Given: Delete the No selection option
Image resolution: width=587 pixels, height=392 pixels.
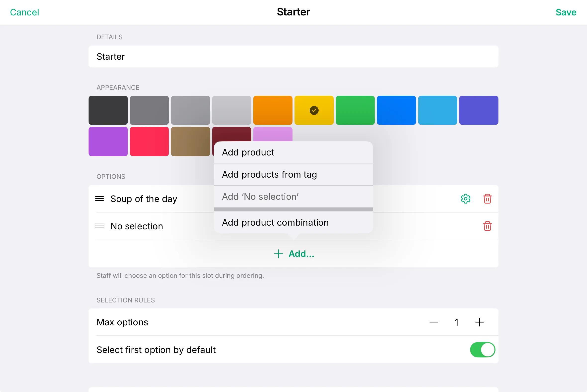Looking at the screenshot, I should click(x=487, y=226).
